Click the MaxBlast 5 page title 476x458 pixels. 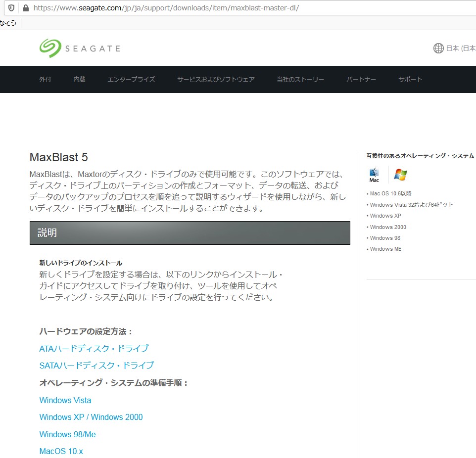pyautogui.click(x=58, y=157)
